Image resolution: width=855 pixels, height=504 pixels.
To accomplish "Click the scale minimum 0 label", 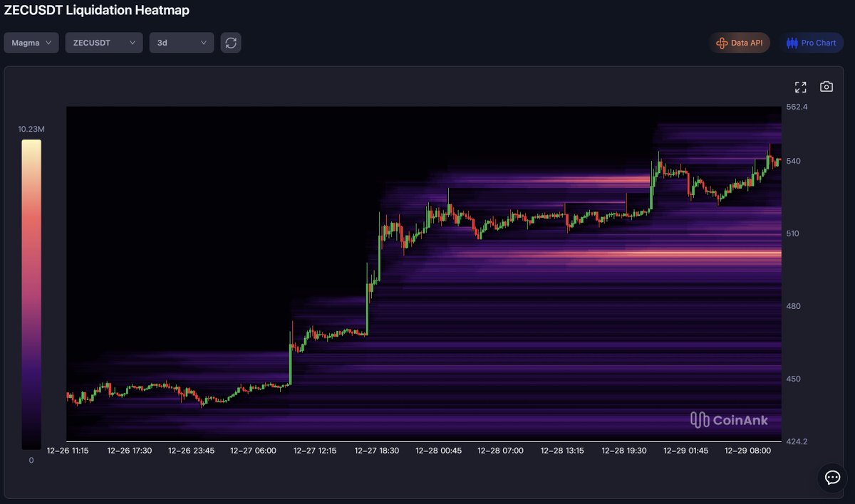I will click(31, 460).
